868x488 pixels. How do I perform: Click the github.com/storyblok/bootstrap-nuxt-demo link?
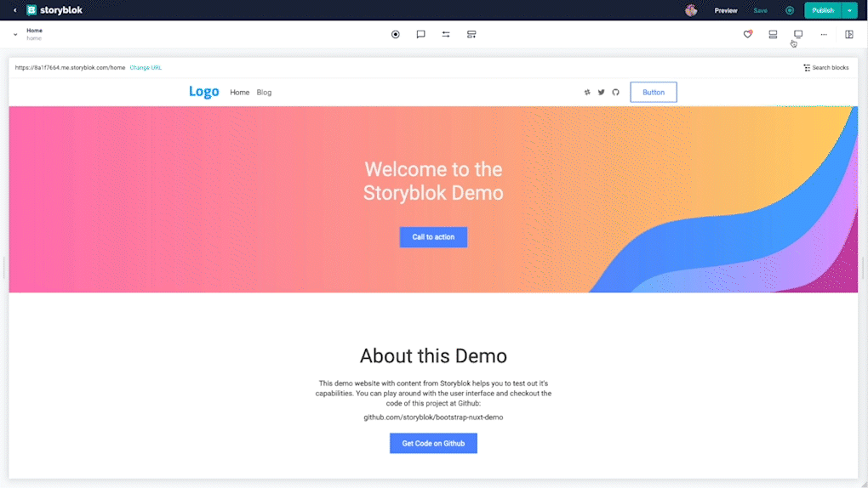pos(433,417)
